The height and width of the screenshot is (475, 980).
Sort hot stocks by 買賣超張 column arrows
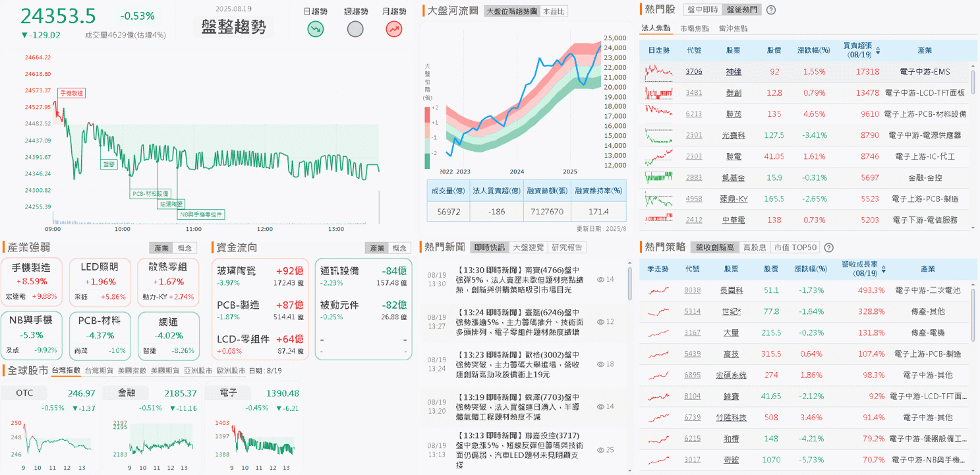click(x=878, y=50)
